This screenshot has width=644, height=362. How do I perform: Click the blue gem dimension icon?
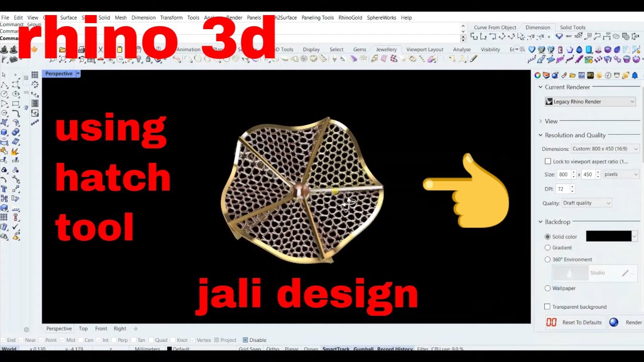pos(559,36)
